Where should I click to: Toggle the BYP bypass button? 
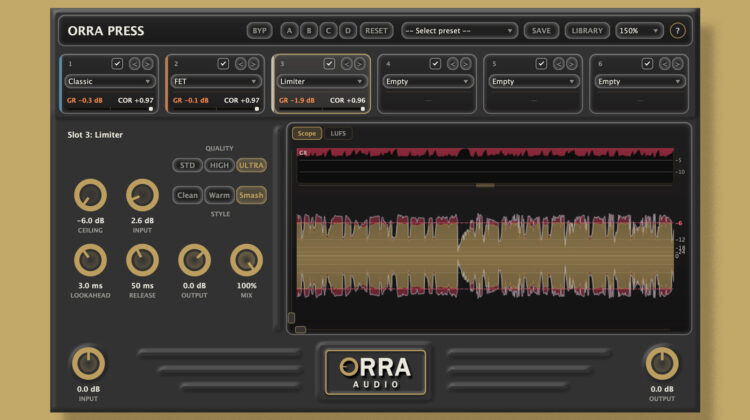point(259,31)
